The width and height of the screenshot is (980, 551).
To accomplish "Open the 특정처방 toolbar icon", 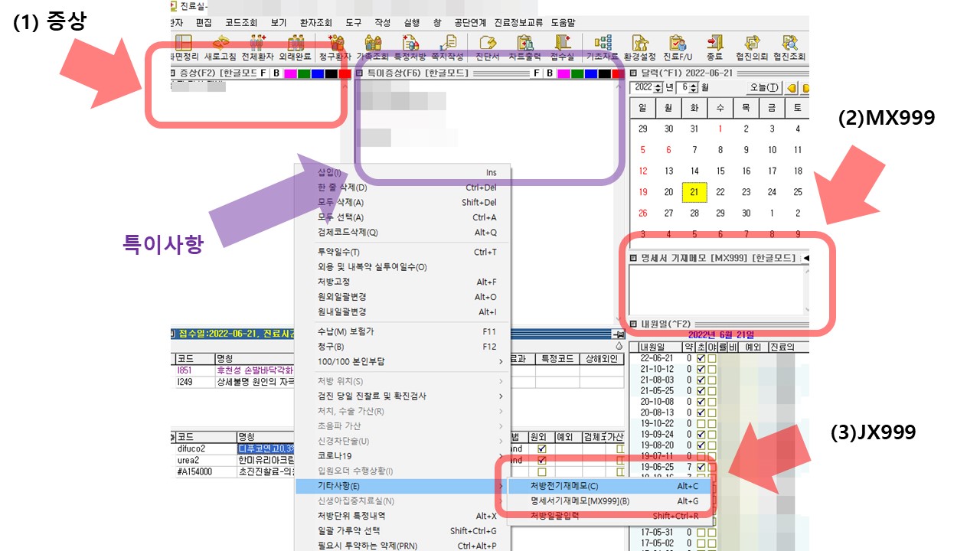I will pos(409,47).
